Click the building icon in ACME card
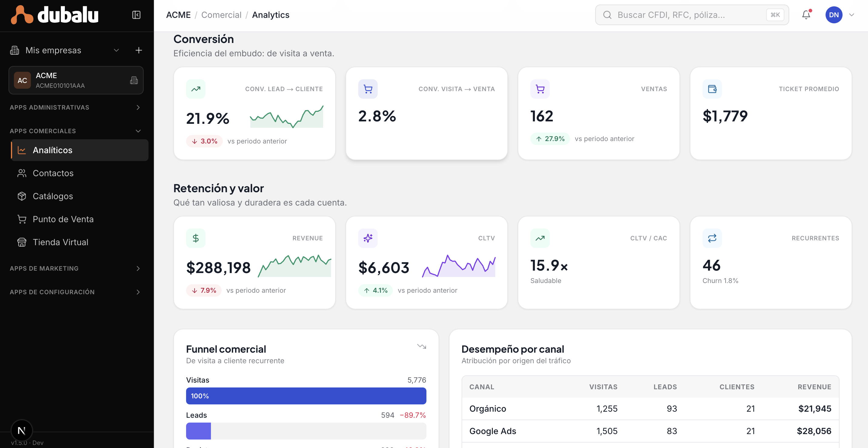Screen dimensions: 868x448 coord(134,80)
